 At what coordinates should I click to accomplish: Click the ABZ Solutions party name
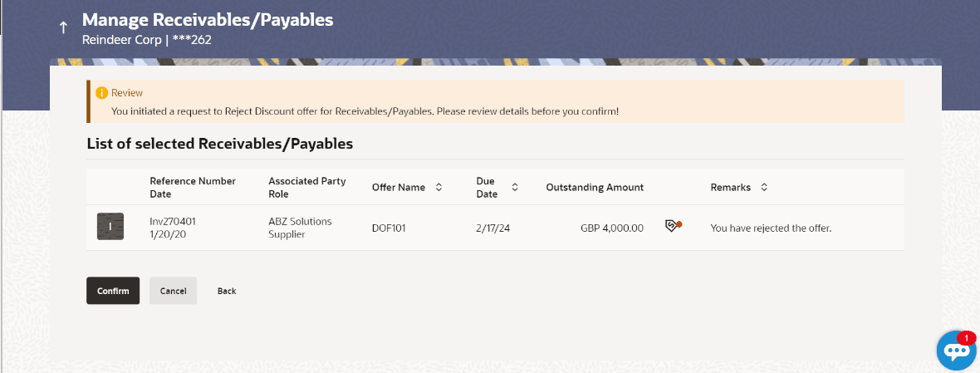click(x=300, y=221)
